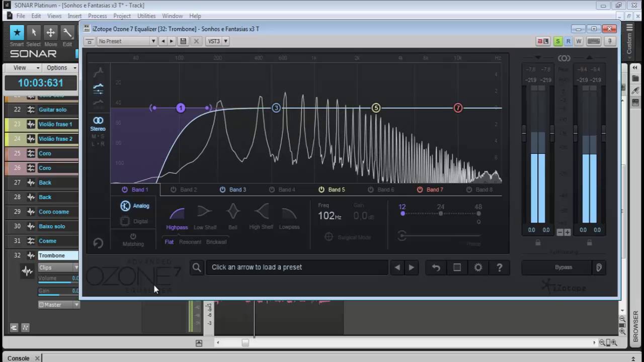Open Ozone help question mark
Screen dimensions: 644x362
click(499, 267)
